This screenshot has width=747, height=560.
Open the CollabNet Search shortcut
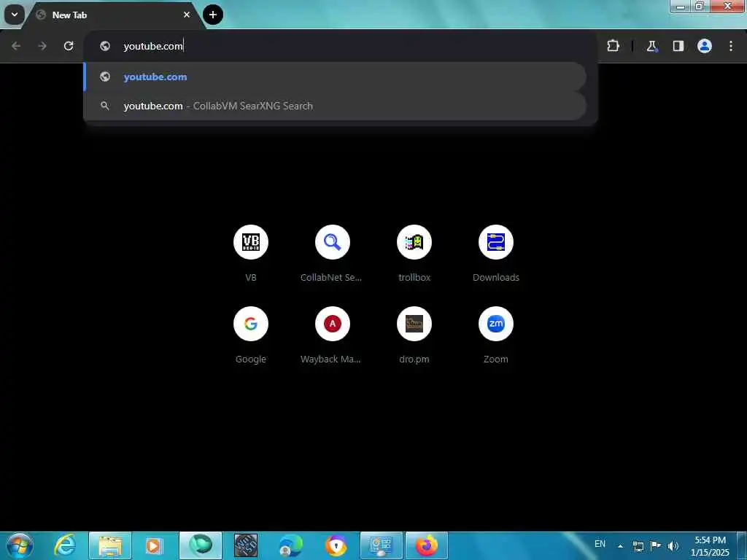[x=332, y=253]
